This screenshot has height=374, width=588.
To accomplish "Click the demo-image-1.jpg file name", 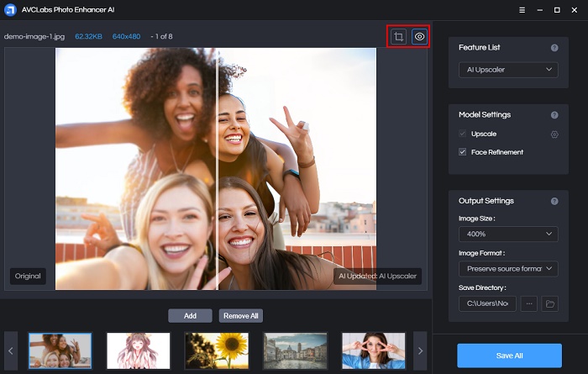I will [34, 37].
